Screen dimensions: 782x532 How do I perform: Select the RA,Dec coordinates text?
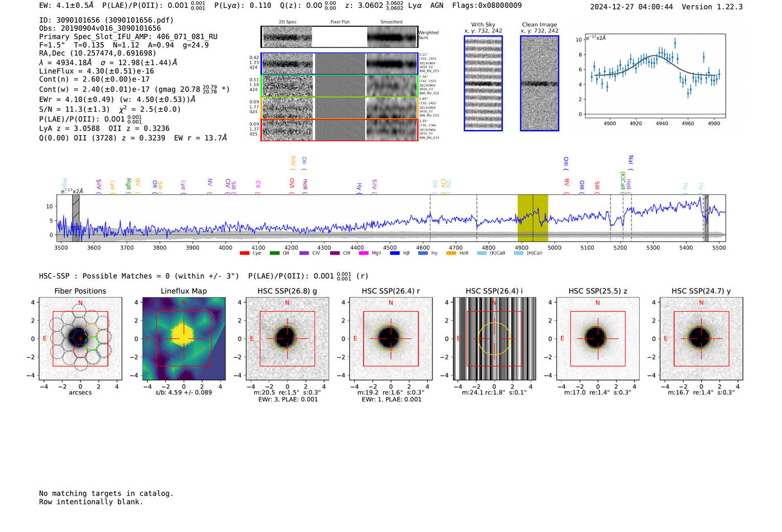pos(98,54)
